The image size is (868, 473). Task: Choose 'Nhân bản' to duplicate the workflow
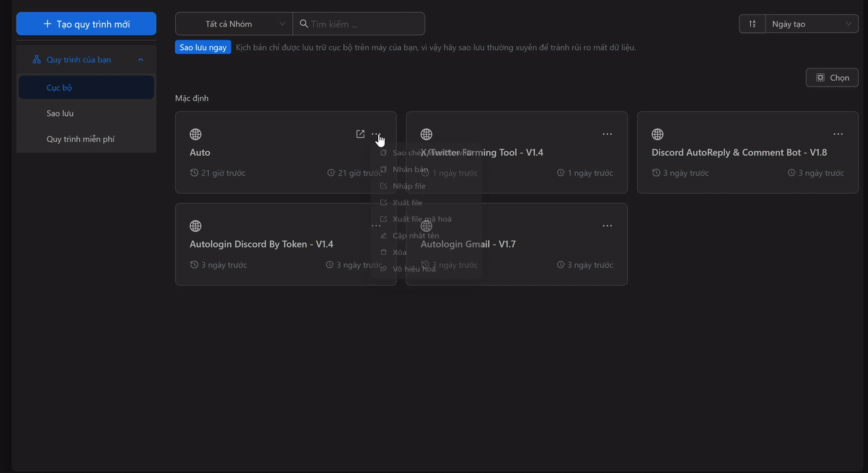click(410, 169)
